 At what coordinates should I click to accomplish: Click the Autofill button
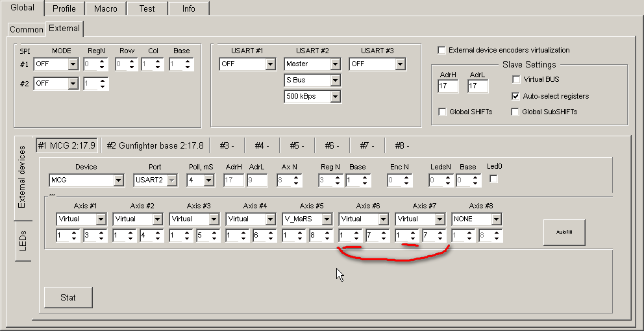(x=564, y=232)
